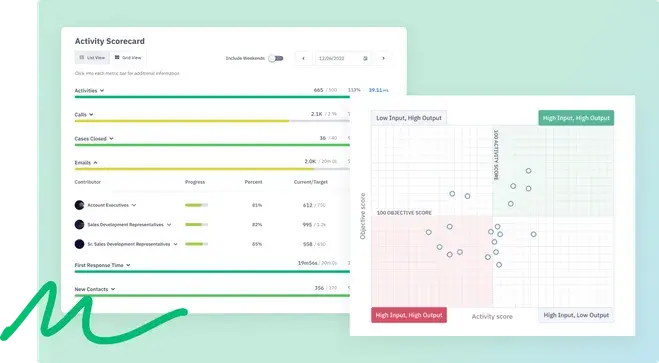Screen dimensions: 659x363
Task: Click Sr. Sales Development Representatives mini progress bar
Action: pyautogui.click(x=196, y=244)
